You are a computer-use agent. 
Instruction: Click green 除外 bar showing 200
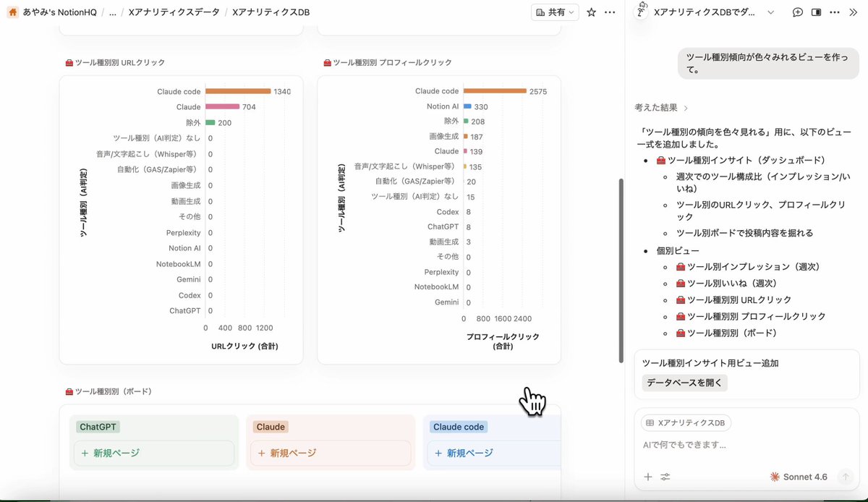210,123
